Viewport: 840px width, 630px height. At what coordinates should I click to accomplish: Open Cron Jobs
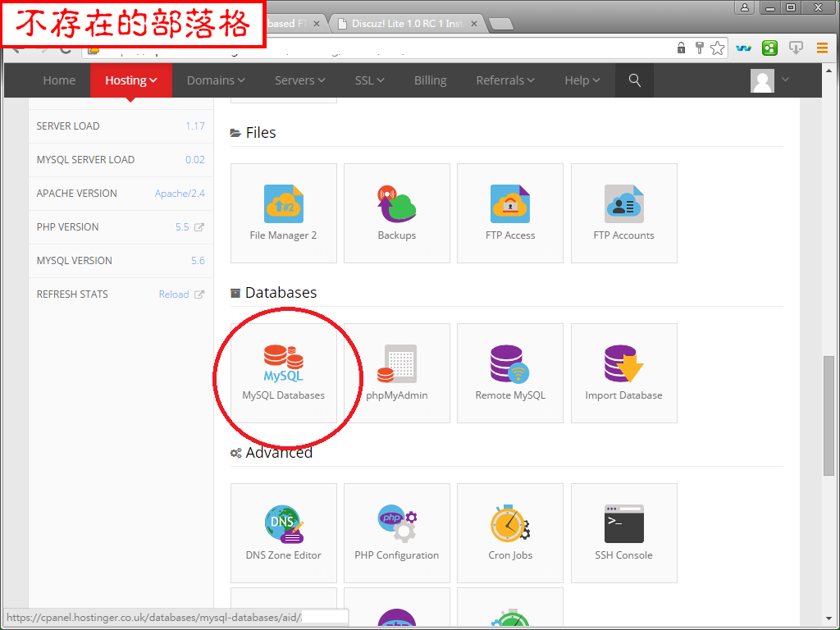510,533
